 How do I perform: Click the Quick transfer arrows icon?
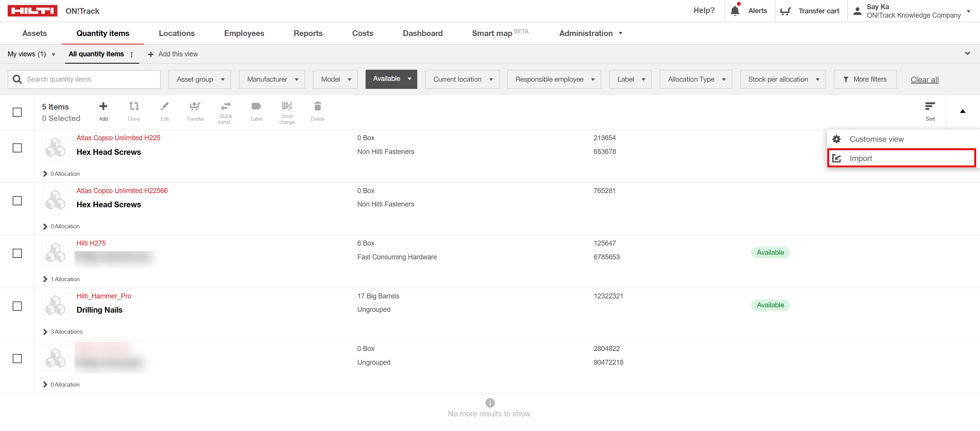(225, 106)
